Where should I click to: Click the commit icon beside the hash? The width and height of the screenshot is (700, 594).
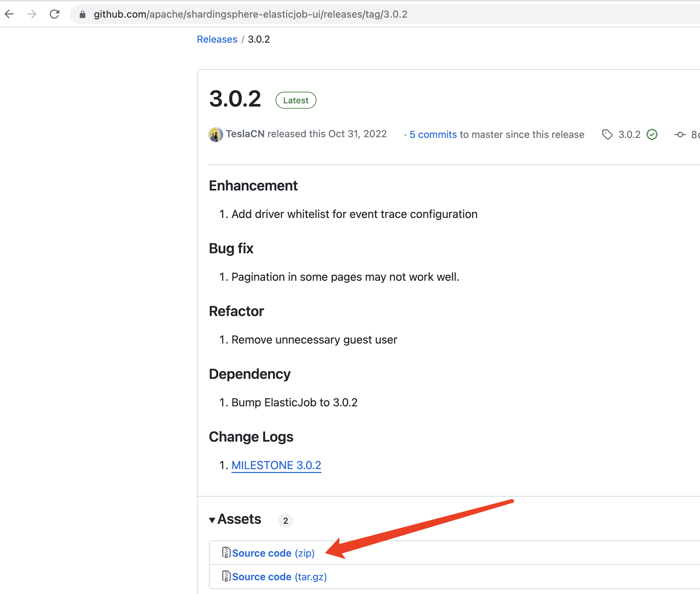pyautogui.click(x=680, y=134)
